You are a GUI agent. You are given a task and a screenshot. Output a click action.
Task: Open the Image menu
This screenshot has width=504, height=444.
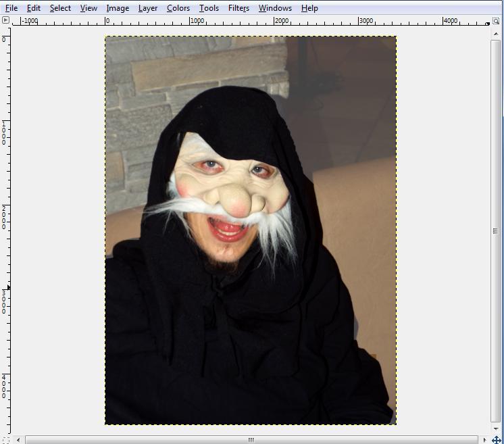click(x=118, y=8)
